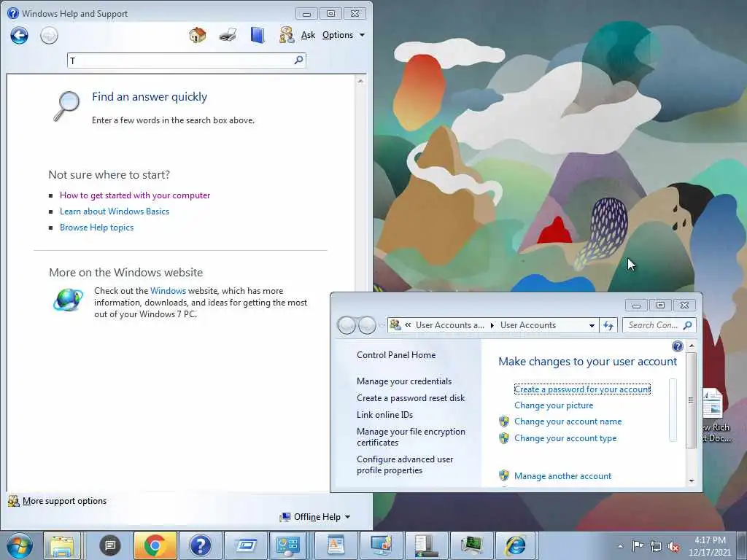747x560 pixels.
Task: Click the forward arrow in Help window
Action: (x=49, y=35)
